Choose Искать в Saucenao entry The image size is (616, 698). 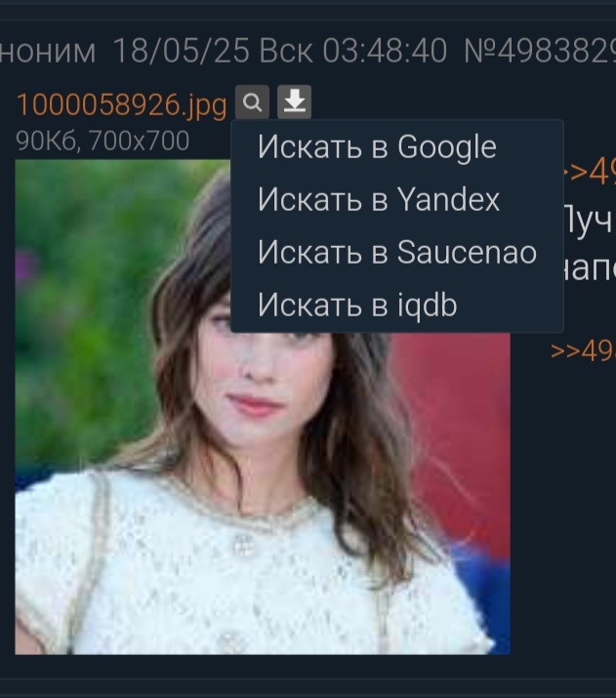[x=397, y=252]
